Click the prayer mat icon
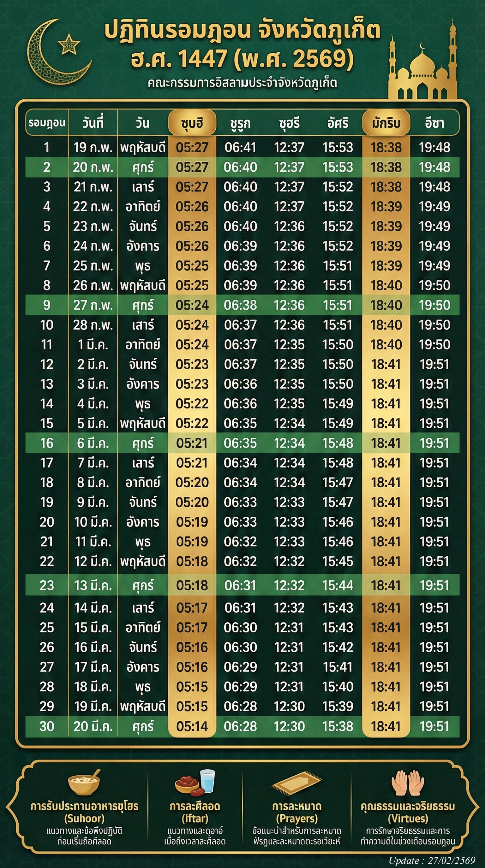Screen dimensions: 485x868 click(296, 783)
